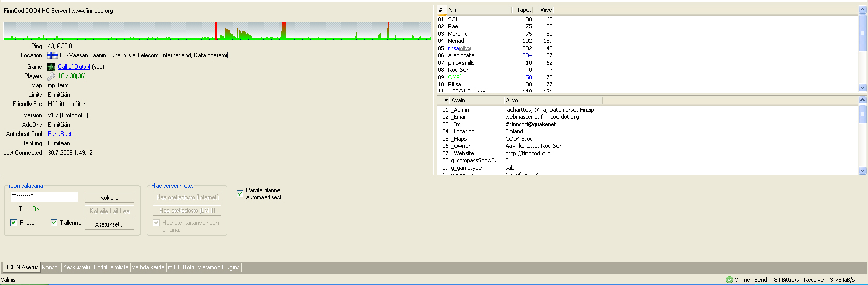Screen dimensions: 868x285
Task: Click the player list scrollbar thumb
Action: [862, 34]
